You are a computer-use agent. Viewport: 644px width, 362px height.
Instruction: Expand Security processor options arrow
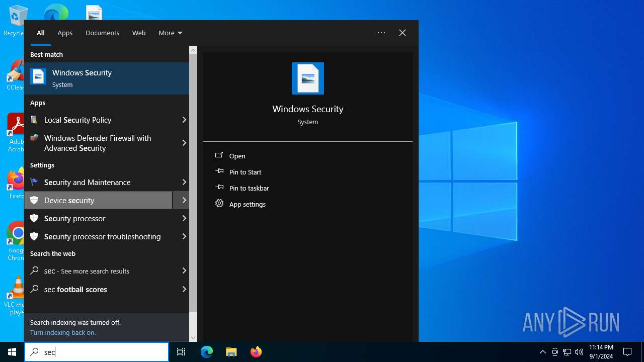point(184,218)
